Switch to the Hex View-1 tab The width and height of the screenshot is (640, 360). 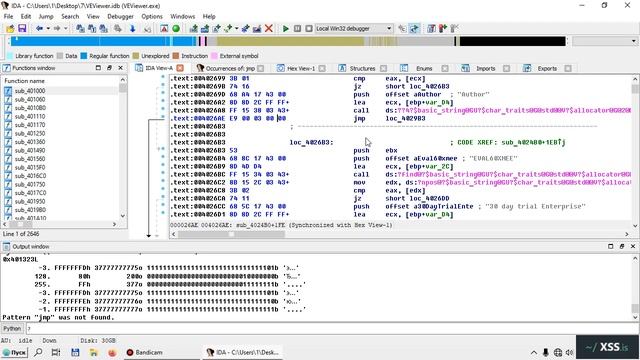point(301,68)
